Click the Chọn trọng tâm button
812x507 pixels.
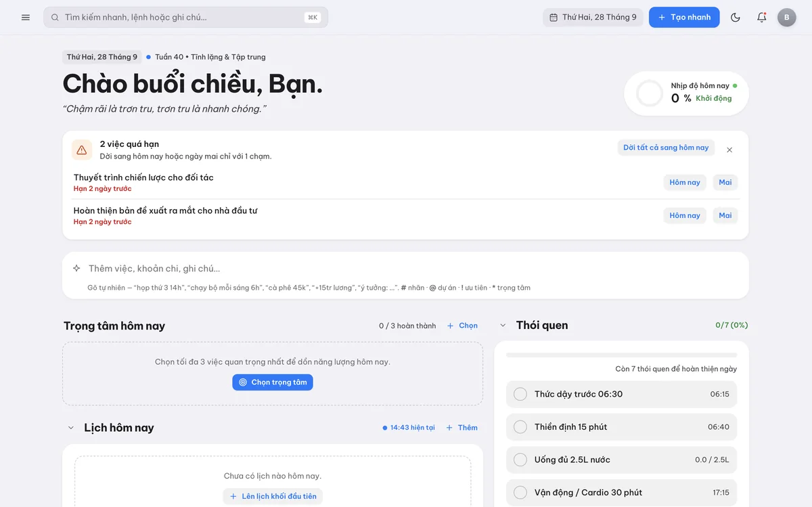[273, 382]
